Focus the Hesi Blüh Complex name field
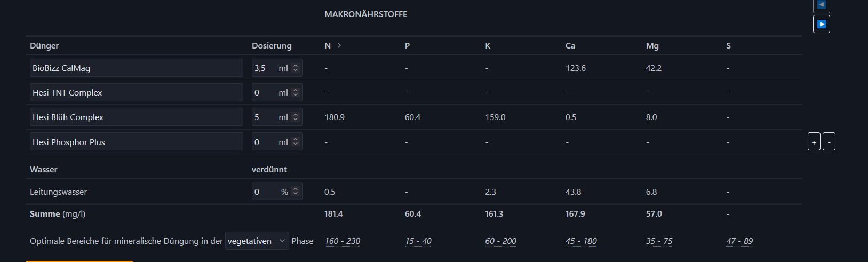Viewport: 868px width, 262px height. [136, 117]
